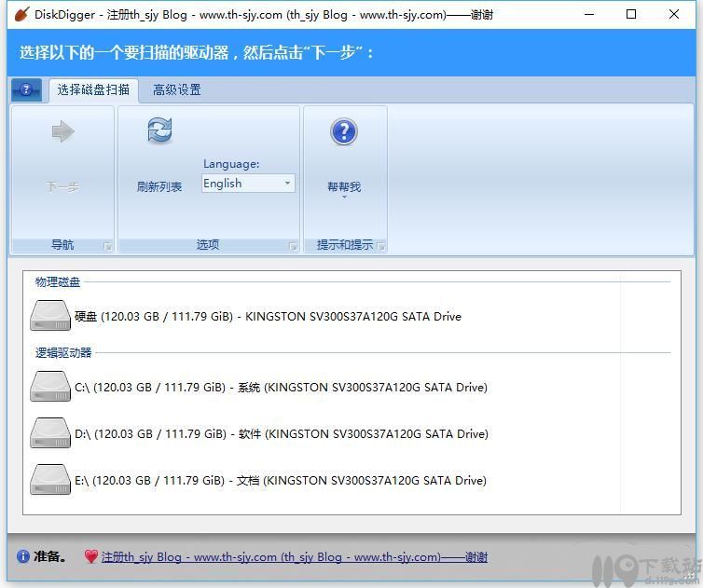Viewport: 703px width, 588px height.
Task: Click the 刷新列表 refresh icon
Action: (x=159, y=130)
